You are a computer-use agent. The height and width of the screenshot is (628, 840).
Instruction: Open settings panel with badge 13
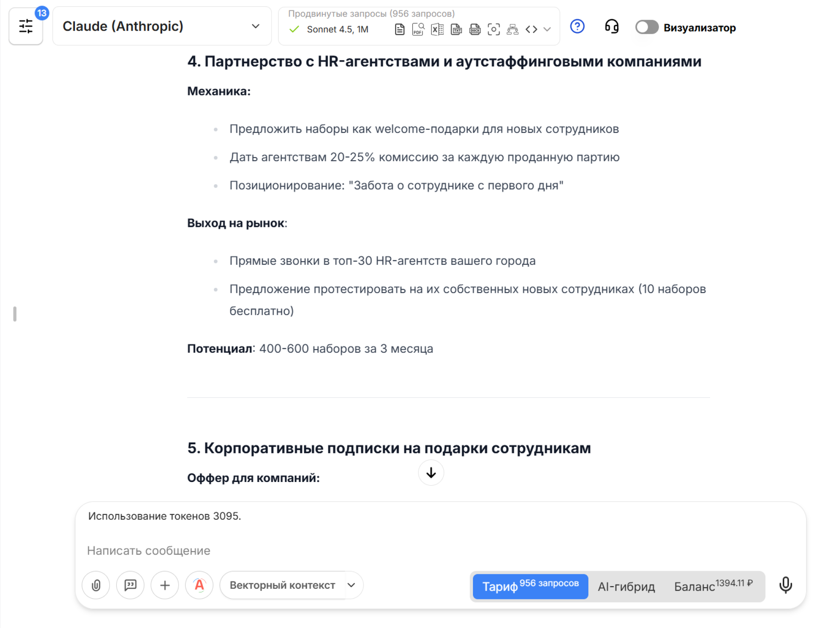[26, 27]
